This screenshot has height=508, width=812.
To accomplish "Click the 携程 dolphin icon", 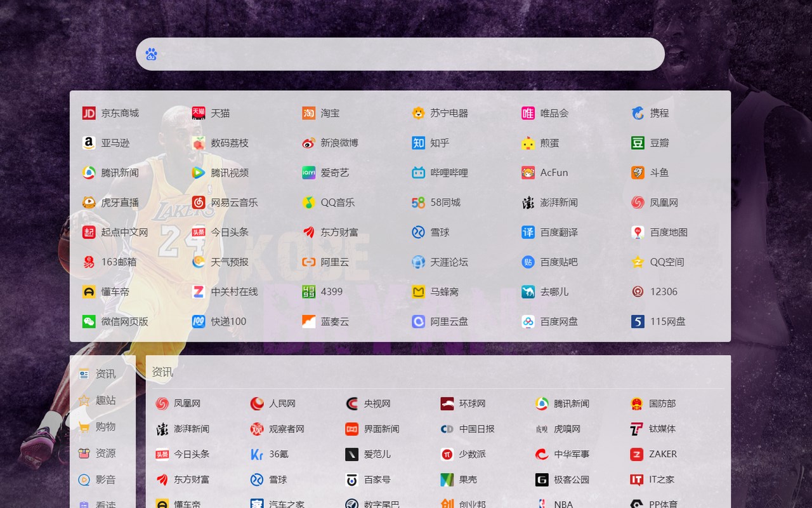I will tap(638, 113).
